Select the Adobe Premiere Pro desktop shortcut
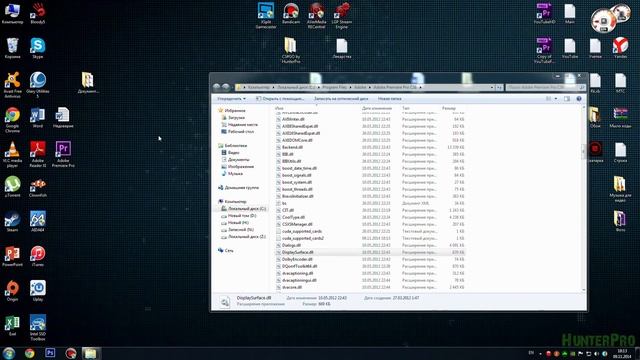The height and width of the screenshot is (360, 640). 63,154
